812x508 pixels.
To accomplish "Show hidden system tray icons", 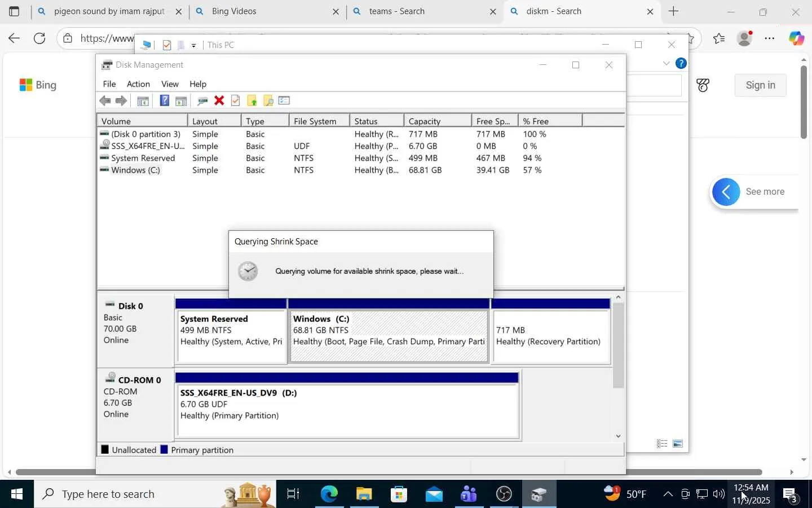I will point(668,494).
